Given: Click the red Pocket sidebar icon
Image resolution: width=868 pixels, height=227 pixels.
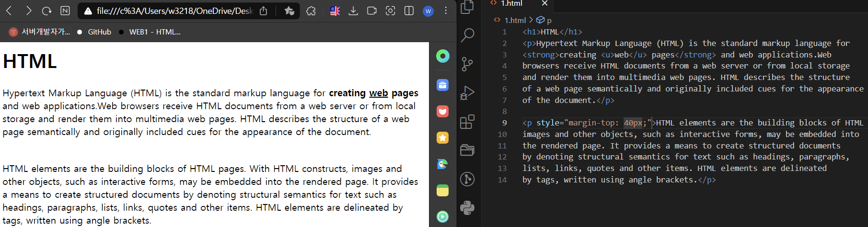Looking at the screenshot, I should coord(442,112).
